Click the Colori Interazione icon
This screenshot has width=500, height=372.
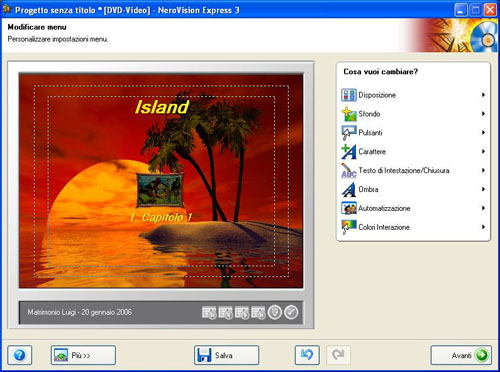pos(349,227)
